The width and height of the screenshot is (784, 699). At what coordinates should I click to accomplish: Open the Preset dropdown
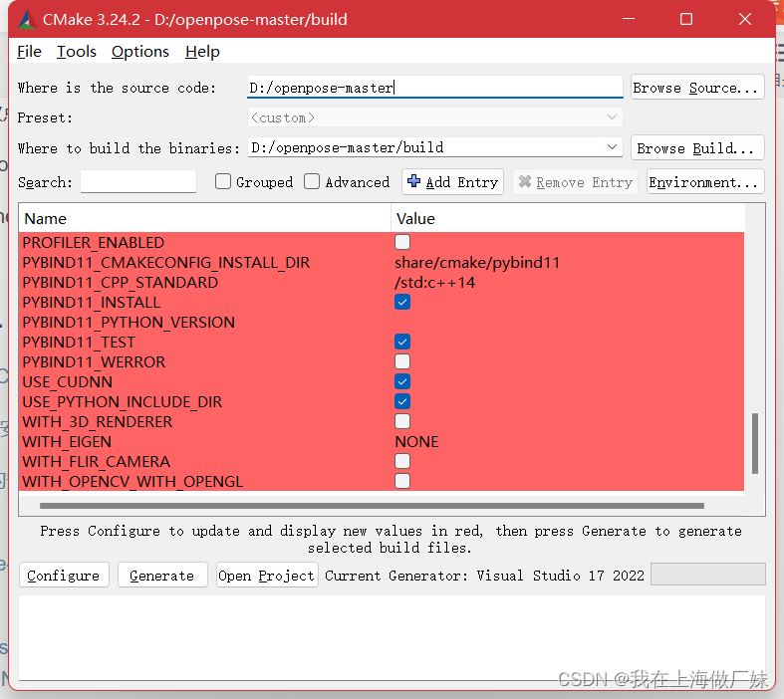tap(435, 117)
